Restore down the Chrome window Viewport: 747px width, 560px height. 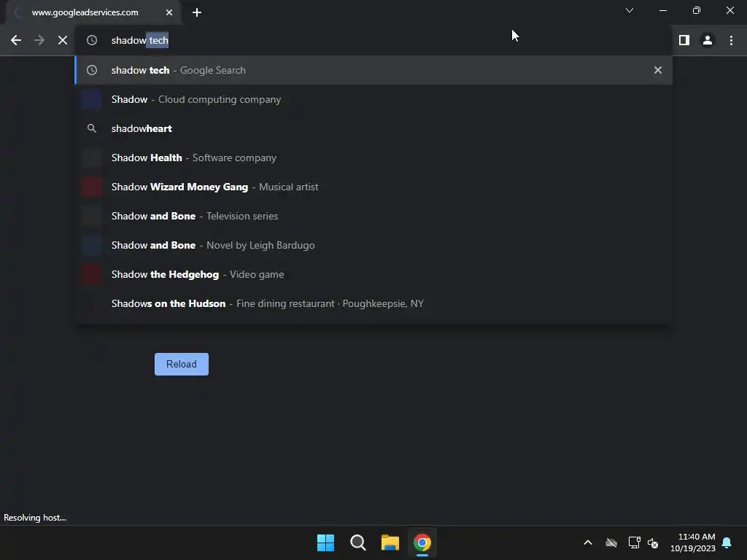(x=697, y=10)
